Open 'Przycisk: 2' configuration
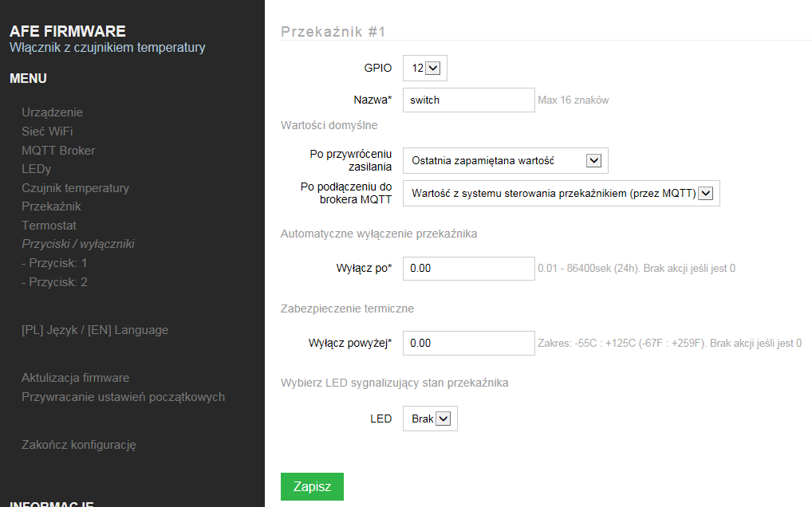 pos(54,282)
